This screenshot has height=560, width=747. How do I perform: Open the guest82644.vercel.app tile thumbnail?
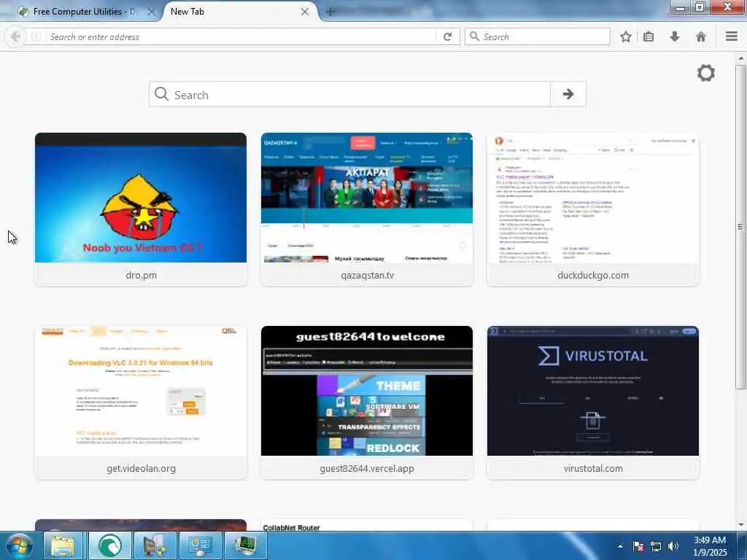(367, 391)
